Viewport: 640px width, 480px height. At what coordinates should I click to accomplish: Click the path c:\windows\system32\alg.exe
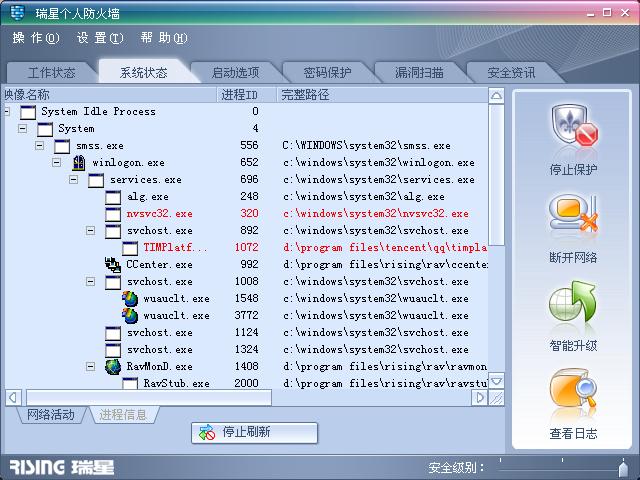(x=363, y=197)
